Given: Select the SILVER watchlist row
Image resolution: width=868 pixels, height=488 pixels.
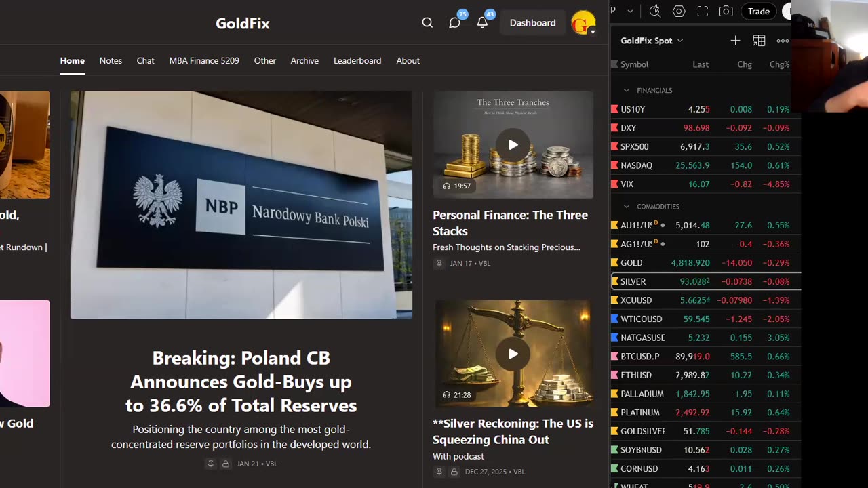Looking at the screenshot, I should (705, 281).
